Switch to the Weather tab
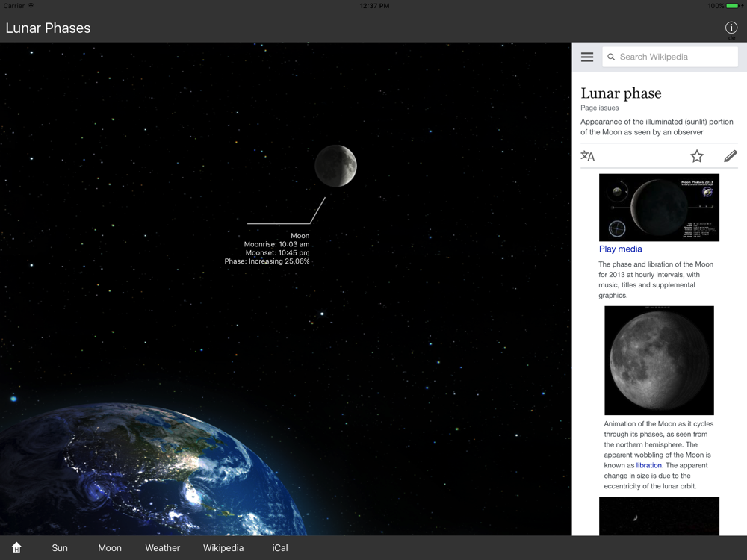Viewport: 747px width, 560px height. pos(162,547)
